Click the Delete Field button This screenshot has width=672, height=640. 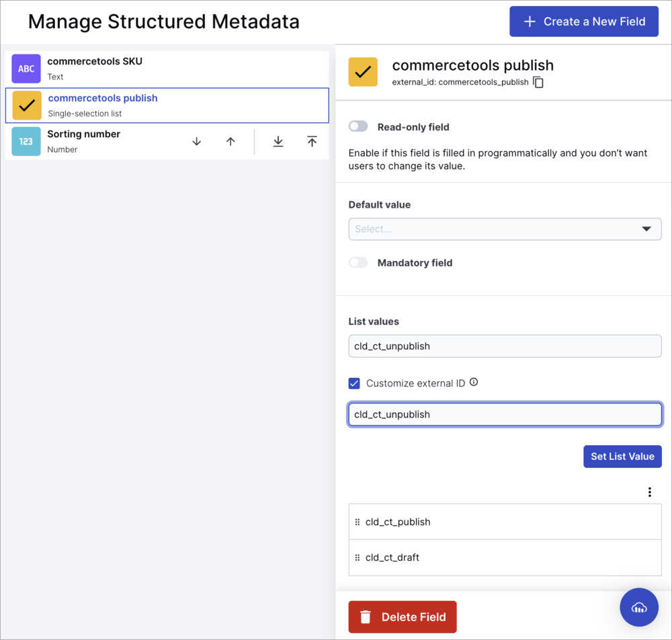pos(403,617)
